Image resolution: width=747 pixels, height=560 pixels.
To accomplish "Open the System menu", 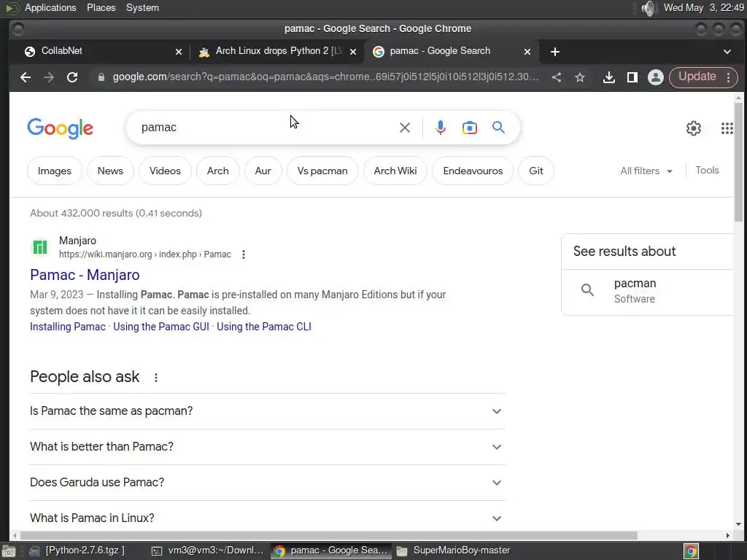I will pyautogui.click(x=142, y=7).
